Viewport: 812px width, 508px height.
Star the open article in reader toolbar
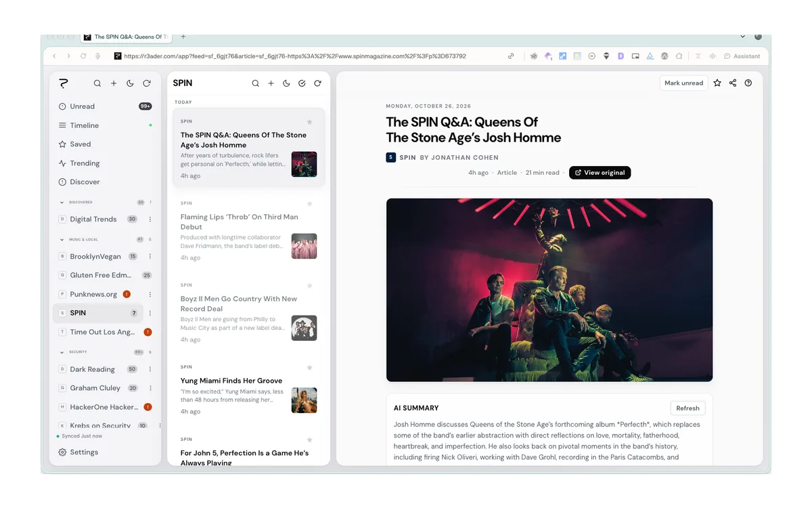click(x=717, y=83)
